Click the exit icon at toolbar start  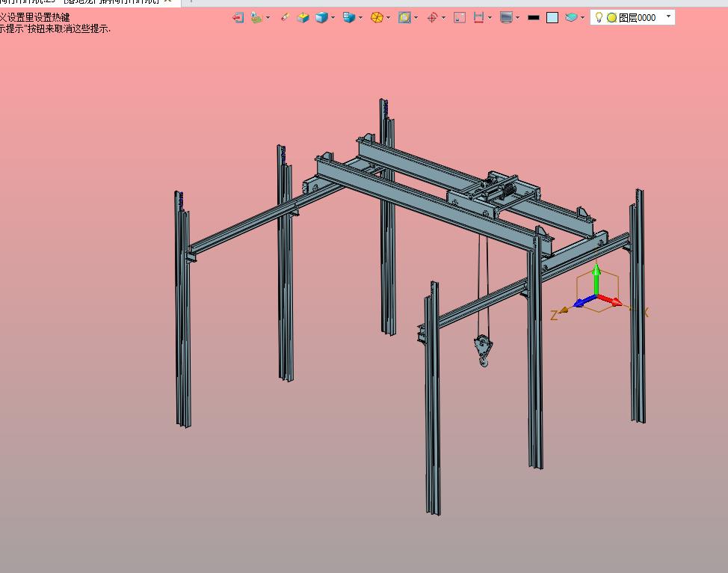[238, 17]
